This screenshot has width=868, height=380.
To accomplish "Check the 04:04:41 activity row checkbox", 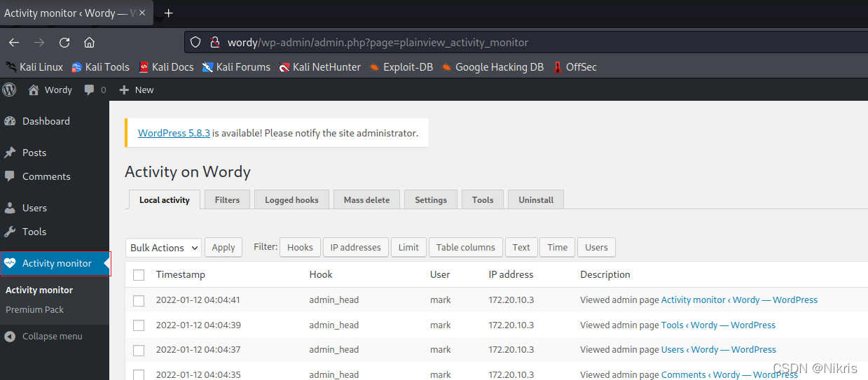I will 139,300.
